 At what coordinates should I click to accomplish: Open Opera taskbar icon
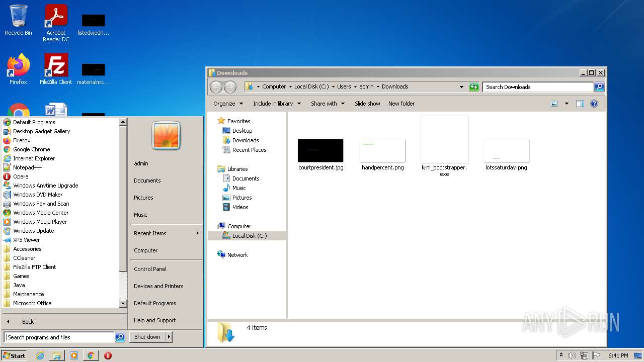[108, 355]
